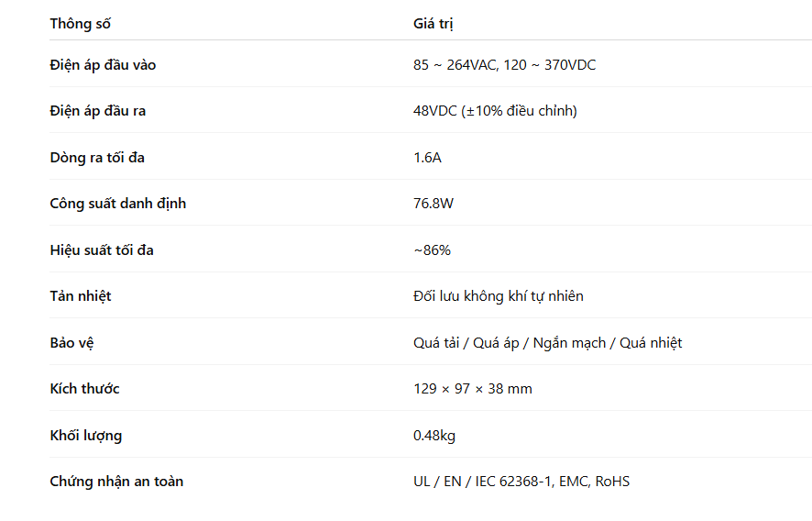Click the '76.8W' power value

433,204
